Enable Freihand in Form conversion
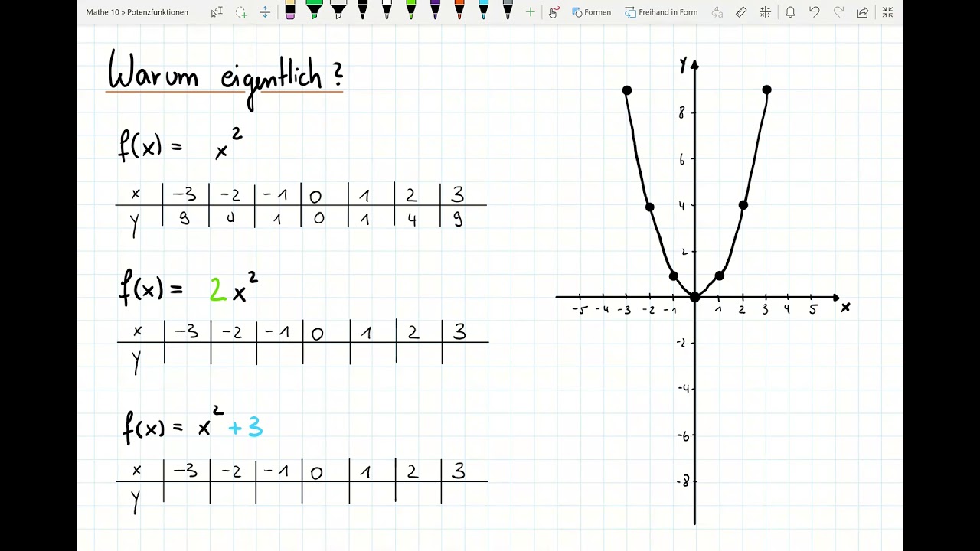 pyautogui.click(x=661, y=12)
